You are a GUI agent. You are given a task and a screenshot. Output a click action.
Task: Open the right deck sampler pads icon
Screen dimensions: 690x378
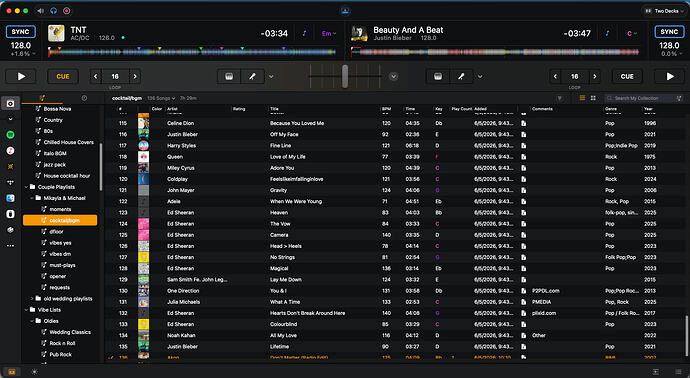pos(438,77)
